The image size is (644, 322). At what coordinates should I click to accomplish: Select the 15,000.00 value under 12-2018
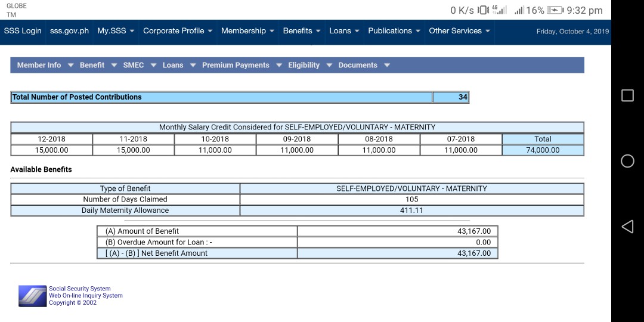(x=51, y=150)
